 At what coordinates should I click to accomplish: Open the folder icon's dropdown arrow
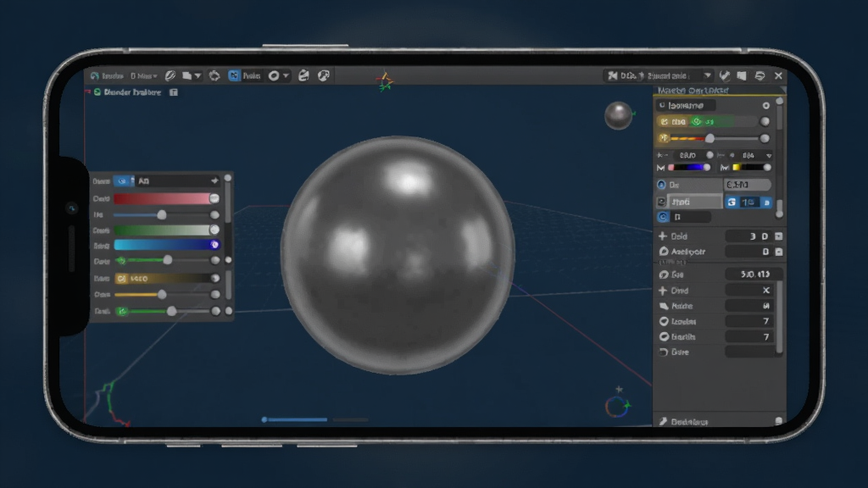198,75
